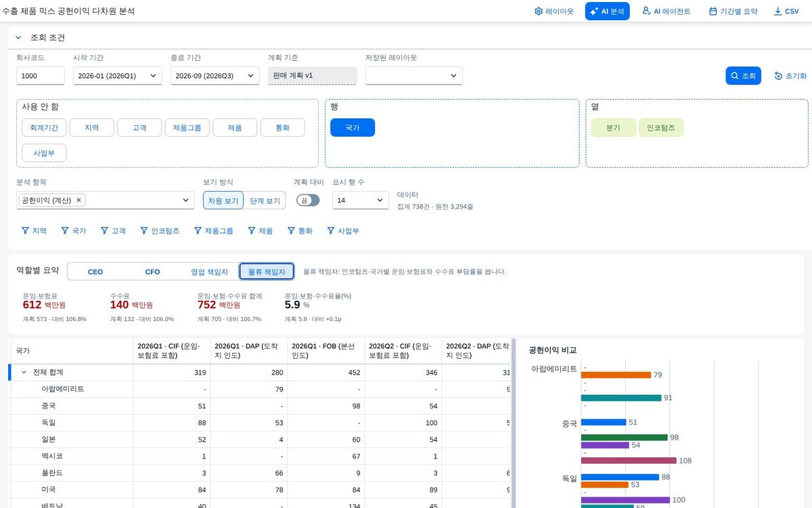This screenshot has height=508, width=812.
Task: Open the 인코텀즈 filter
Action: coord(160,231)
